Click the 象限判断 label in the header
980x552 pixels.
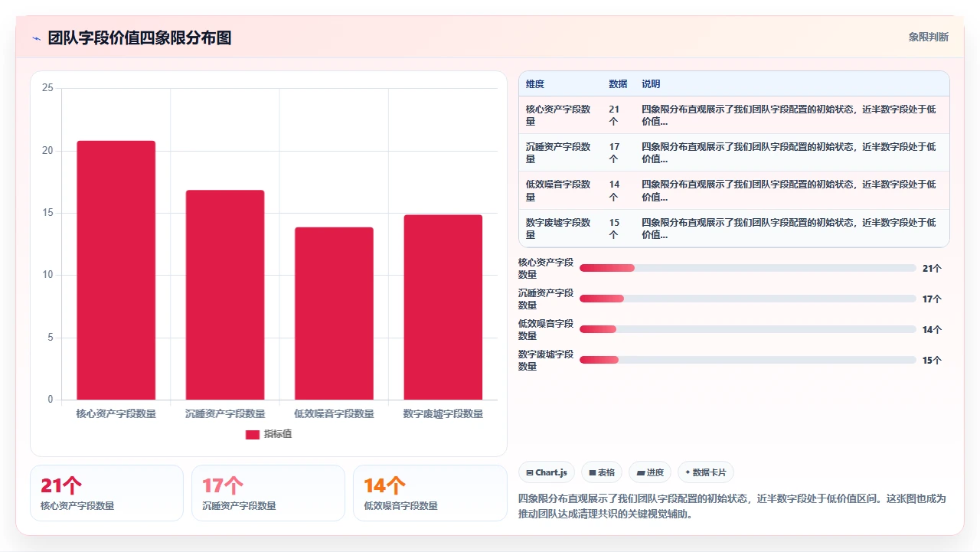pos(928,37)
